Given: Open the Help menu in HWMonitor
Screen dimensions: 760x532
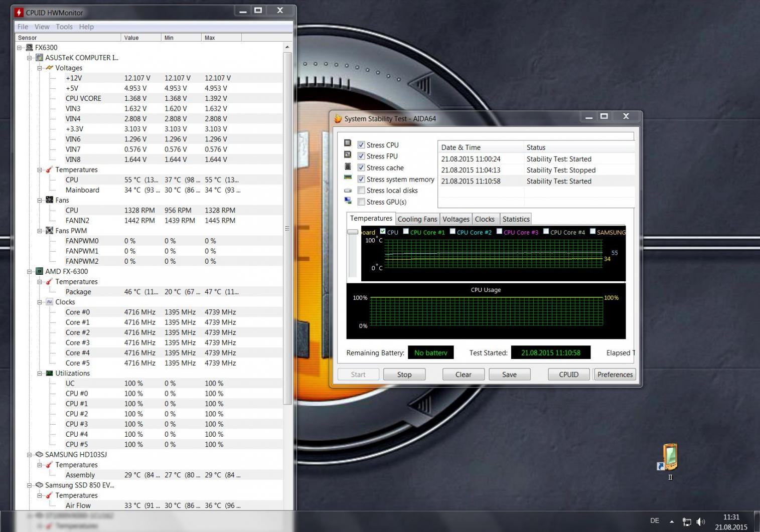Looking at the screenshot, I should point(86,27).
